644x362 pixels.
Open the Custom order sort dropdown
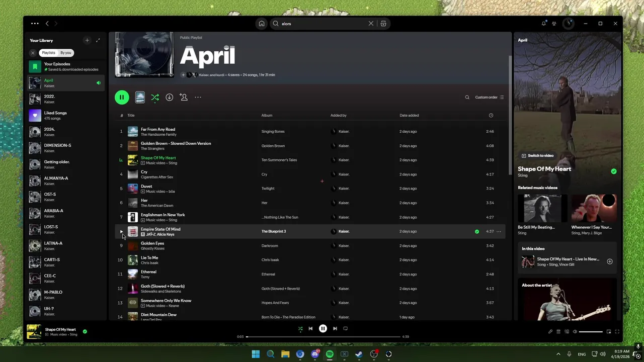pyautogui.click(x=490, y=98)
